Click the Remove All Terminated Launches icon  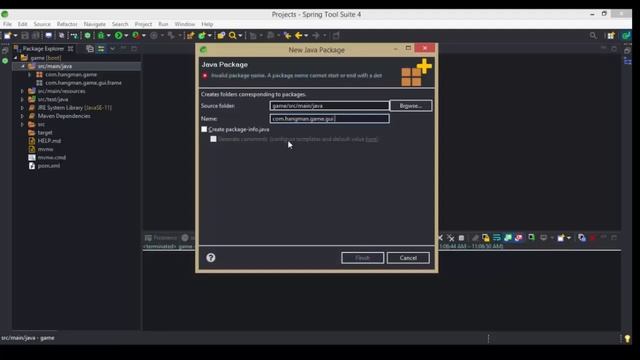pyautogui.click(x=451, y=238)
